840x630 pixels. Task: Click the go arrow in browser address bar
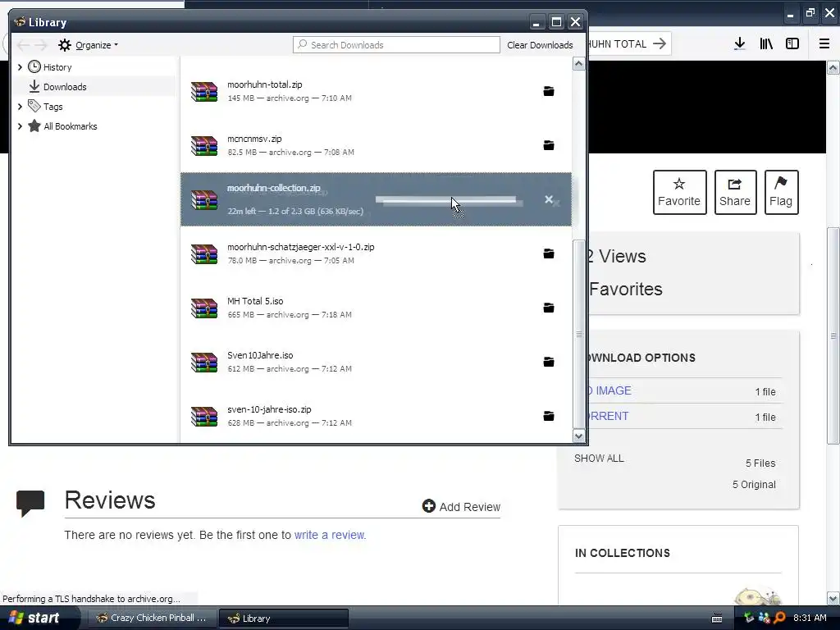660,43
